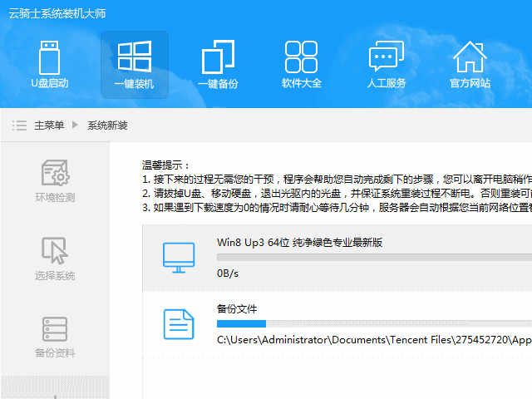Click tip 1 about 无需您的干预
532x399 pixels.
[337, 180]
